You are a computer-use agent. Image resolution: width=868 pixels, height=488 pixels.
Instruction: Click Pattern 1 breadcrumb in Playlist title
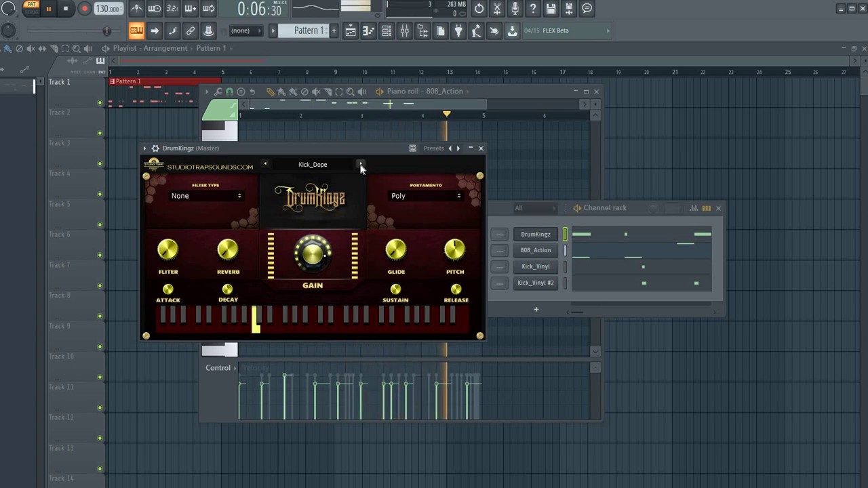click(211, 48)
